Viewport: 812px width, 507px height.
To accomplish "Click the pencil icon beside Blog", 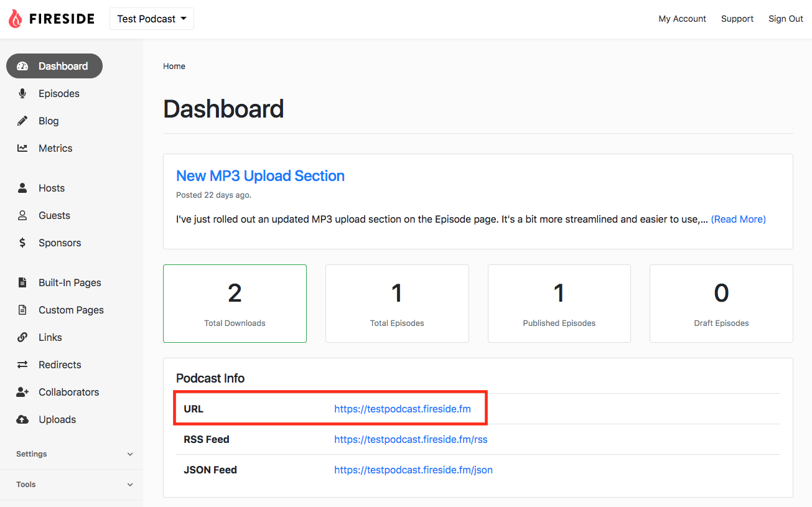I will tap(22, 121).
